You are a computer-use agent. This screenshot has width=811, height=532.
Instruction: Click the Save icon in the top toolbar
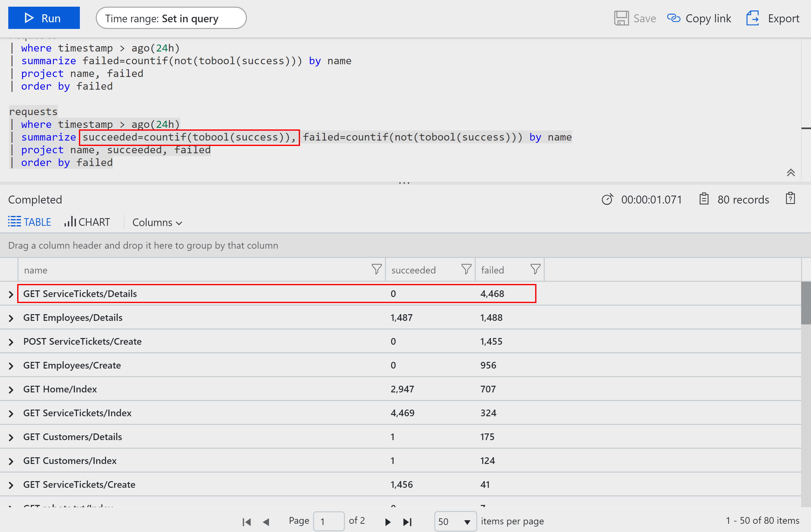(621, 18)
